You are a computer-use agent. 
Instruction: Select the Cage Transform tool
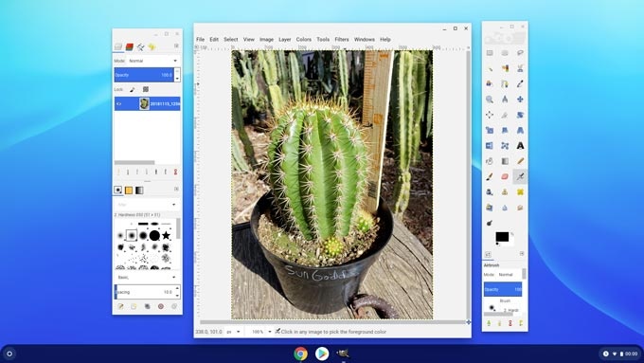click(505, 146)
